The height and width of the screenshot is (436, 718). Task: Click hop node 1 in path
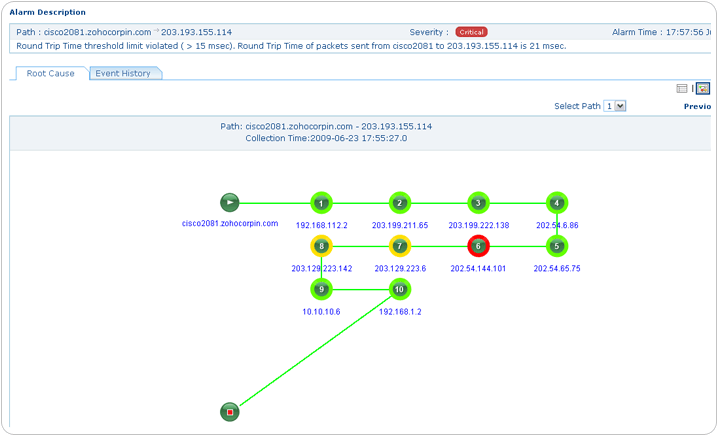pos(320,203)
